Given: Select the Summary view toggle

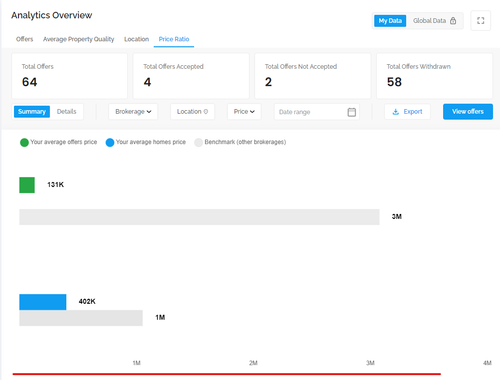Looking at the screenshot, I should point(32,112).
